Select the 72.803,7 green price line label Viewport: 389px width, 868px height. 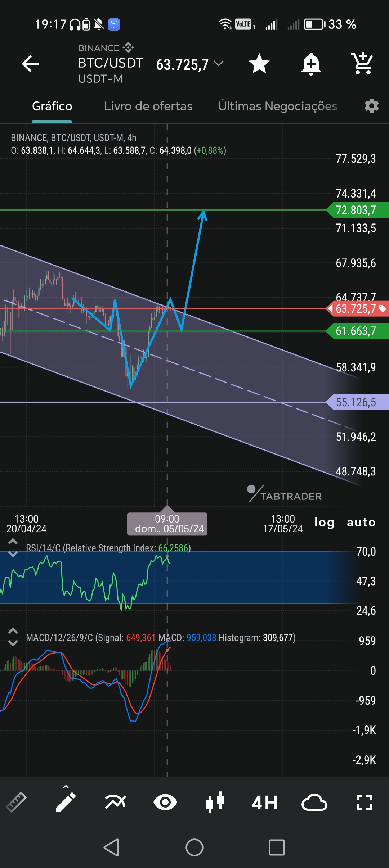[x=357, y=210]
